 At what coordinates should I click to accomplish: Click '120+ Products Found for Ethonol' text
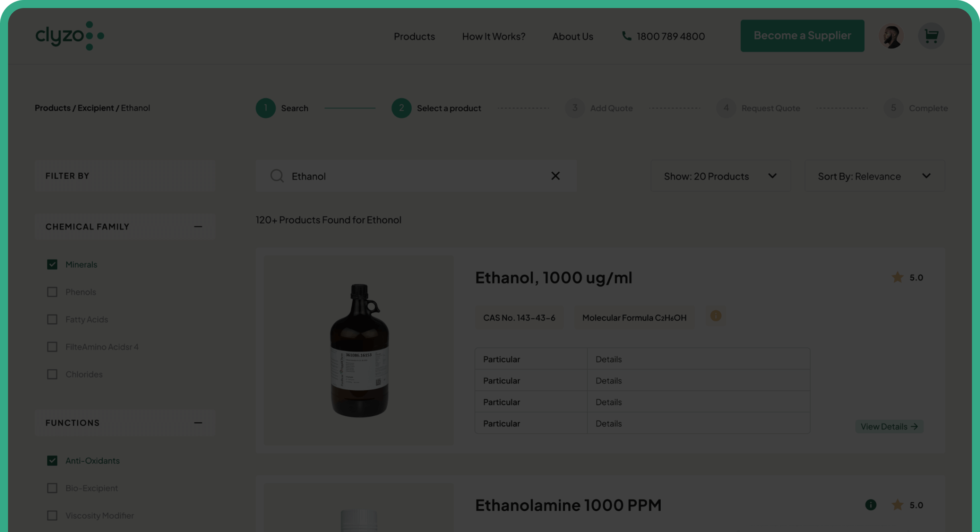tap(329, 220)
